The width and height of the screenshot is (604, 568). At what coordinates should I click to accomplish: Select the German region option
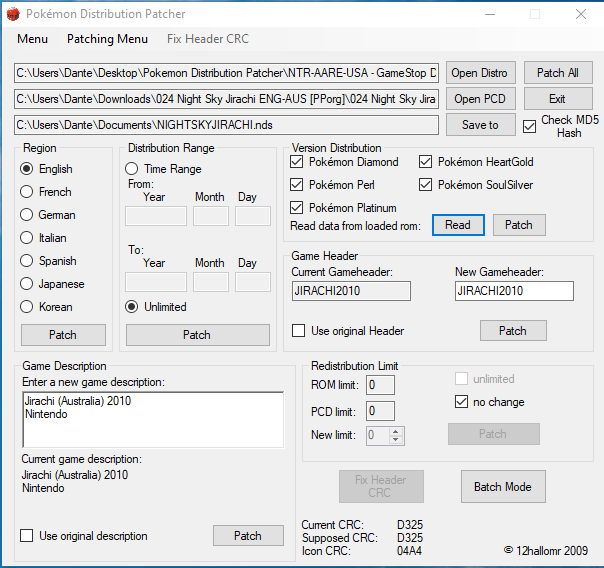(x=27, y=215)
